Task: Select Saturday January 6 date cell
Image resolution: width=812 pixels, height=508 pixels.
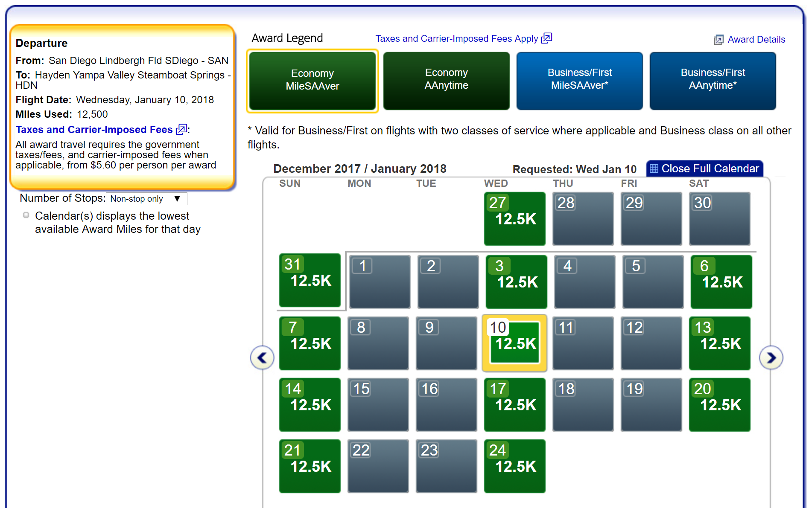Action: pyautogui.click(x=721, y=282)
